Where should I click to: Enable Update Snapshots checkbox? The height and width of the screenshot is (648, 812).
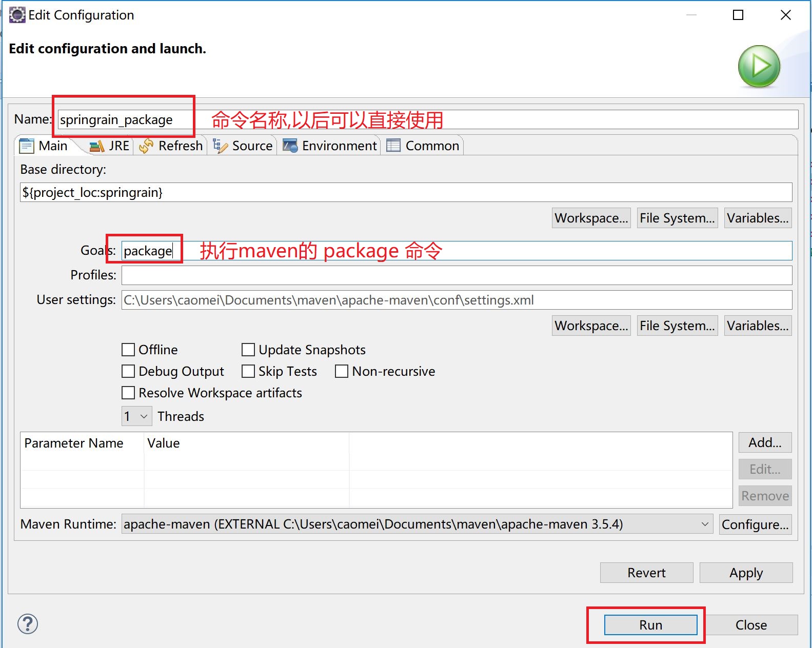point(248,350)
